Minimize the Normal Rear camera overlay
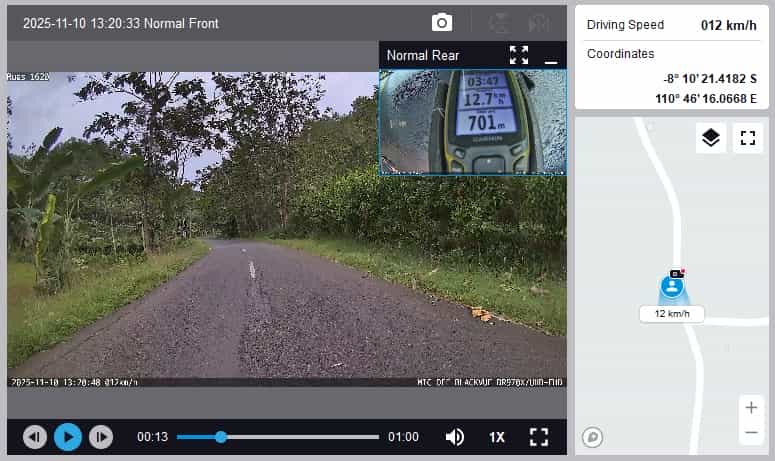Viewport: 775px width, 461px height. [x=550, y=57]
